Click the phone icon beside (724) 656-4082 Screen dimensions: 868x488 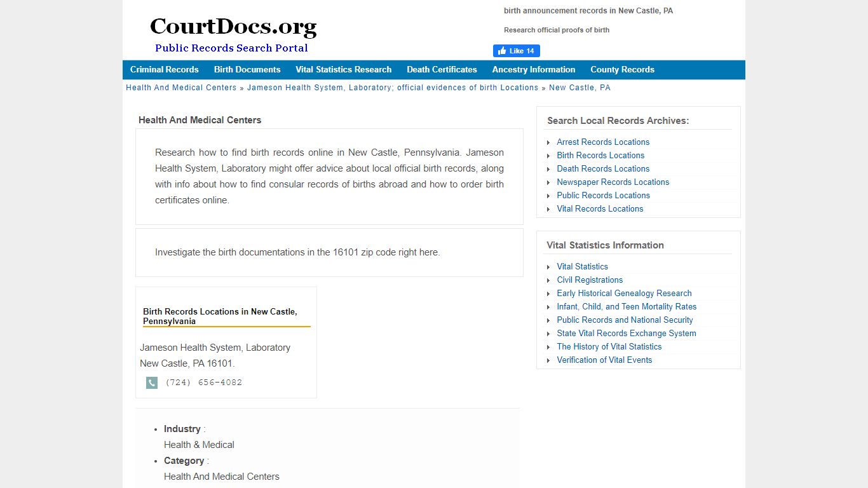tap(152, 383)
